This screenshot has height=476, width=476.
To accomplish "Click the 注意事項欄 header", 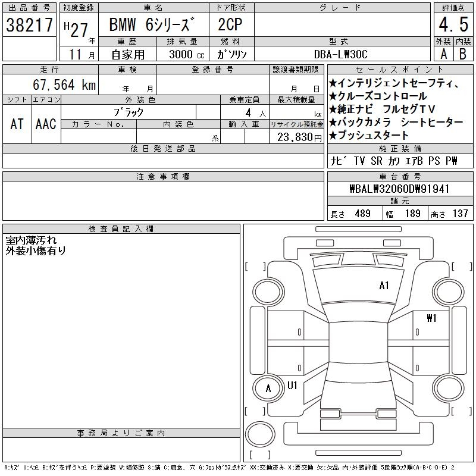I will pyautogui.click(x=163, y=177).
